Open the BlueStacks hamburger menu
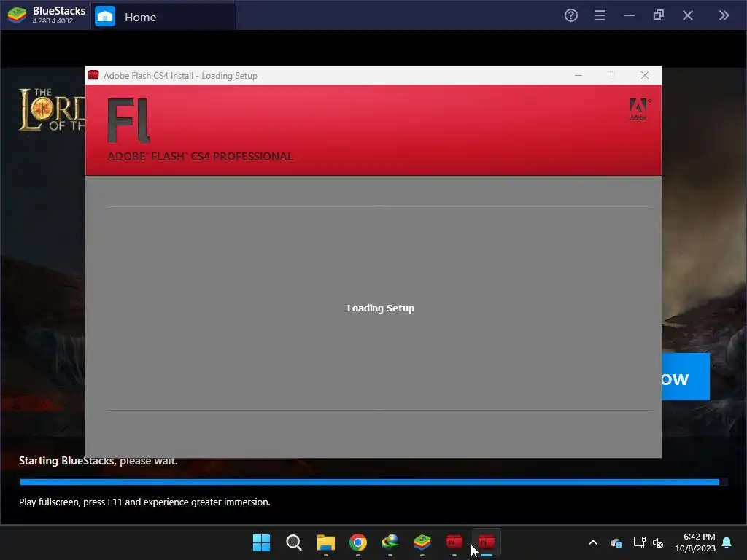The image size is (747, 560). click(600, 15)
